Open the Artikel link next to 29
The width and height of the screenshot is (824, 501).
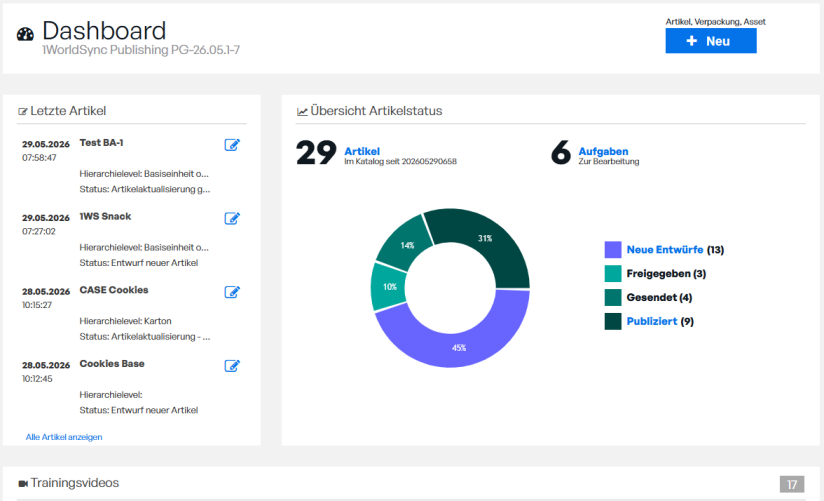click(x=362, y=151)
